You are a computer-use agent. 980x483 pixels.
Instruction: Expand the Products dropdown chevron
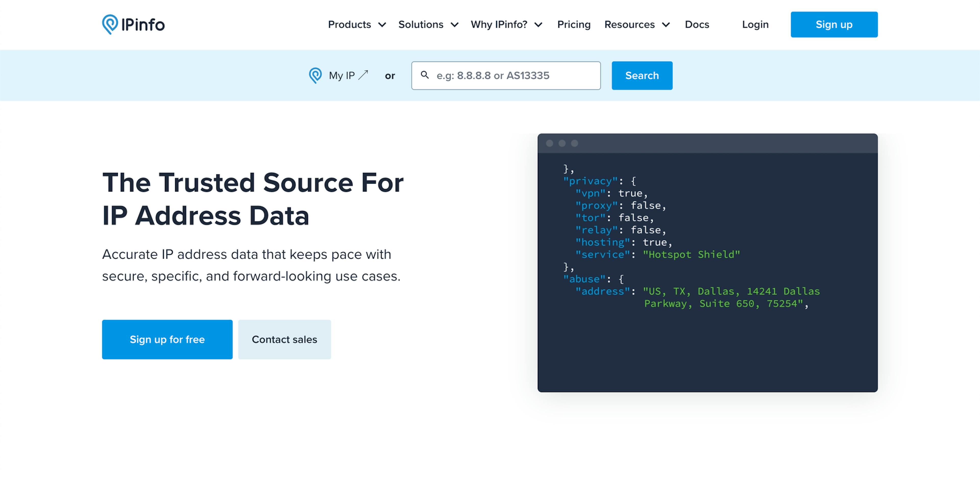382,25
